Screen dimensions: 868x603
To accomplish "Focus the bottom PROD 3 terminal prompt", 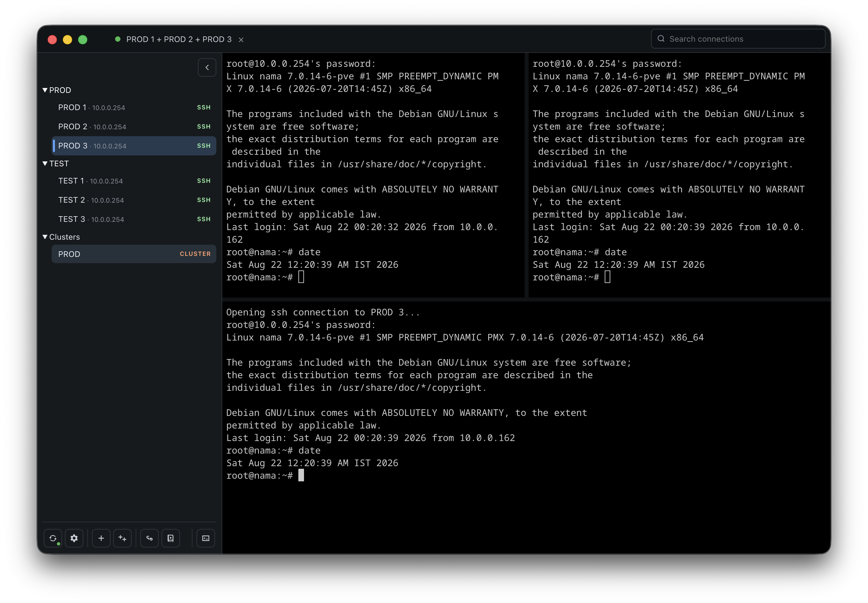I will point(265,475).
